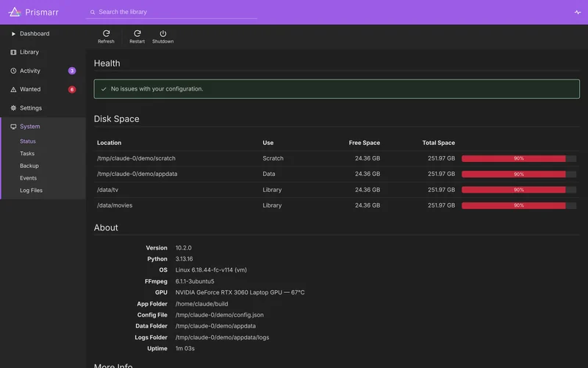Click the System monitor icon
588x368 pixels.
tap(13, 127)
